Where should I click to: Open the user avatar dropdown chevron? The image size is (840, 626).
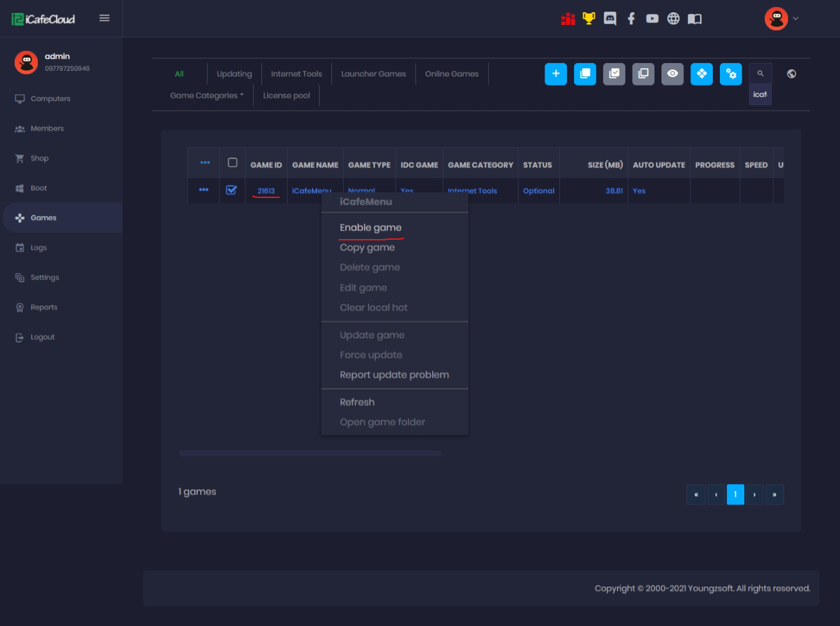(x=796, y=19)
